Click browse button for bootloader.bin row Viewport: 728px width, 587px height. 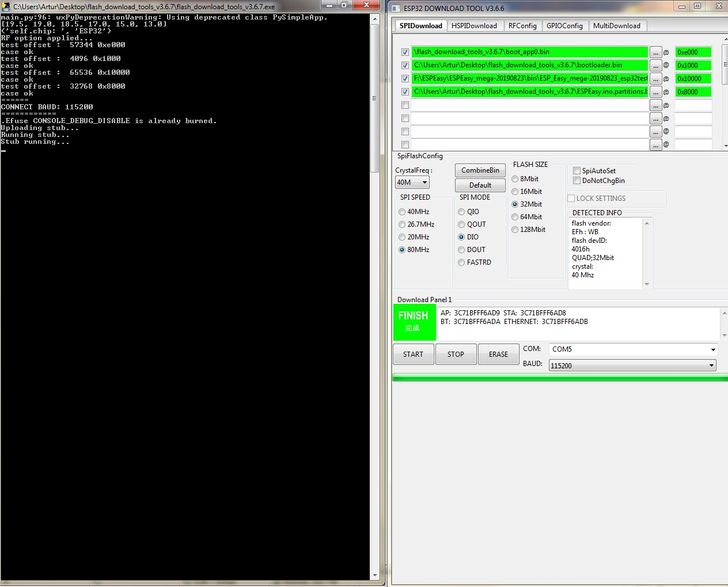(655, 66)
